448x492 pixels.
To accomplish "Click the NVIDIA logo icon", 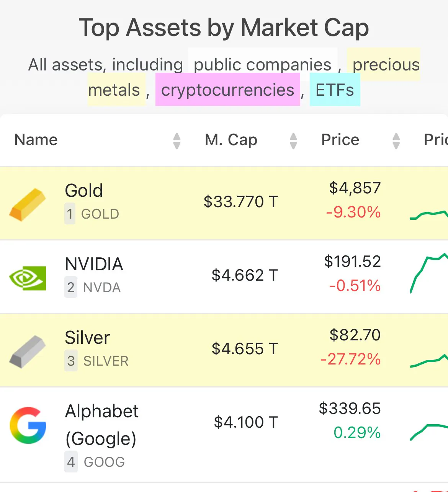I will [28, 278].
